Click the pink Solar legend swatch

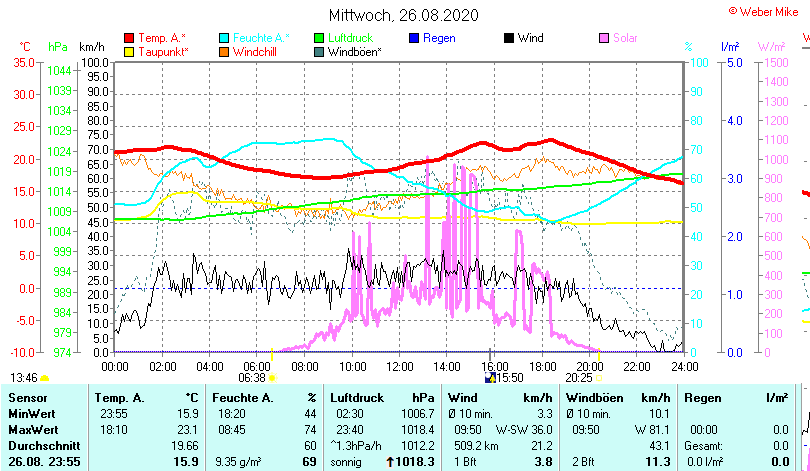tap(604, 38)
